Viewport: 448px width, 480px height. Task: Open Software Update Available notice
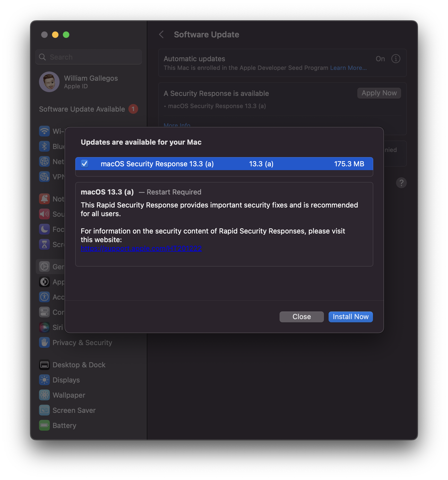89,109
